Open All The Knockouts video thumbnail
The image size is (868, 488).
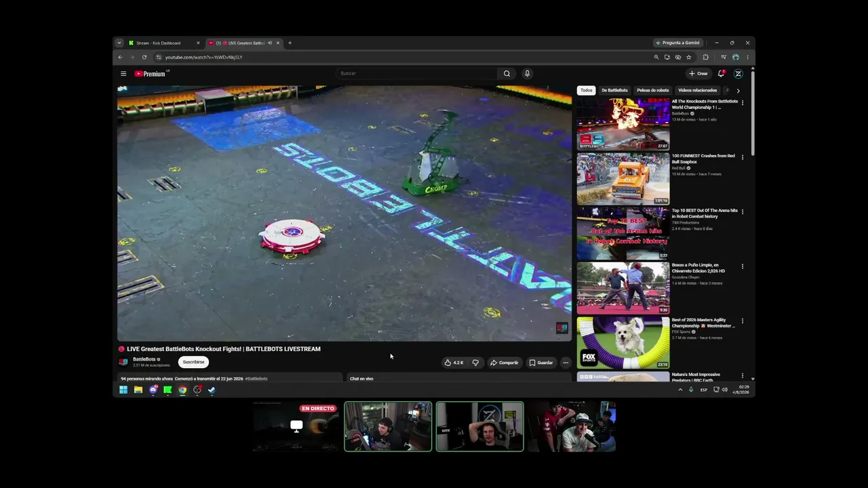click(623, 124)
